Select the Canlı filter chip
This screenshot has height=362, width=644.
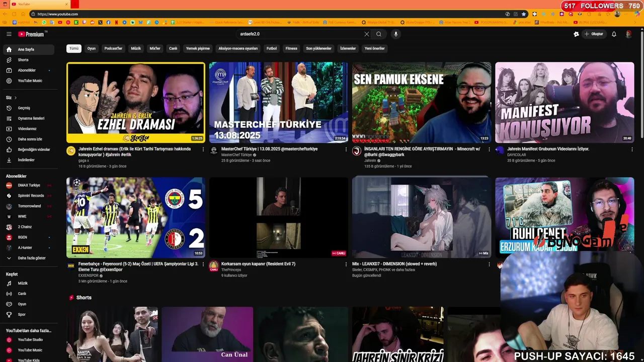pyautogui.click(x=173, y=49)
